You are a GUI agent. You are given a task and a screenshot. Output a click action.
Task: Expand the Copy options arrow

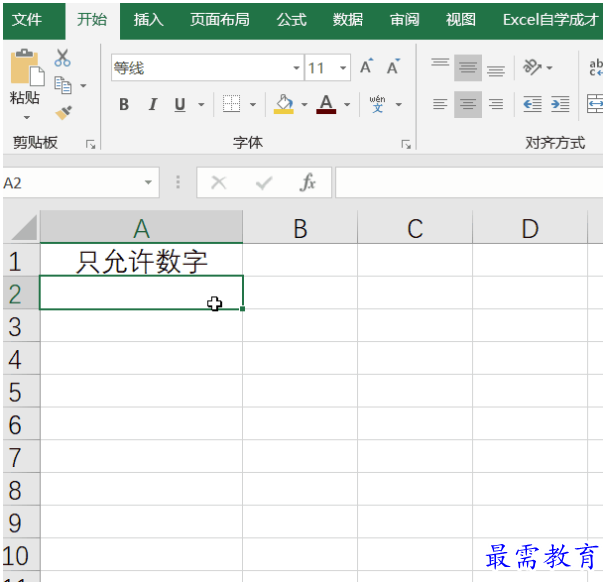[x=83, y=86]
